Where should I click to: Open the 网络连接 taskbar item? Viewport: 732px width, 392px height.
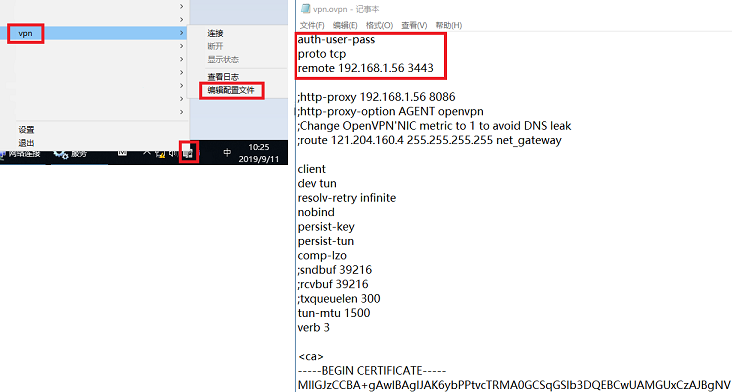[20, 154]
